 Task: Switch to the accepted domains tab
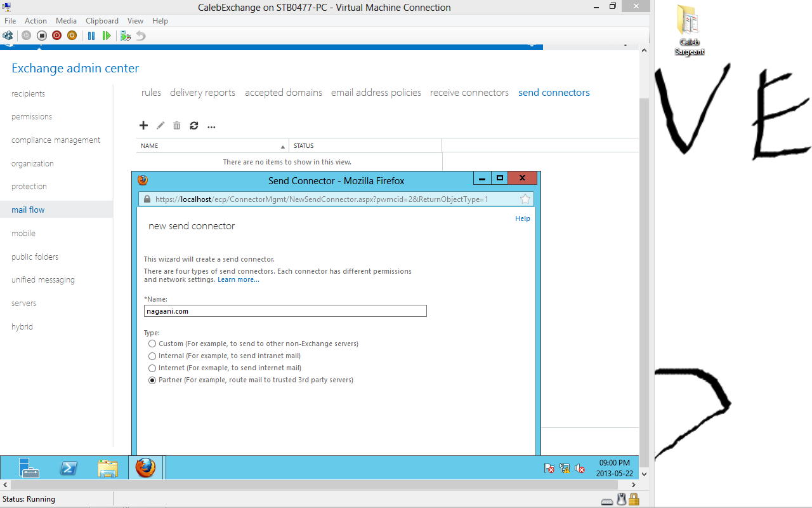pos(284,93)
